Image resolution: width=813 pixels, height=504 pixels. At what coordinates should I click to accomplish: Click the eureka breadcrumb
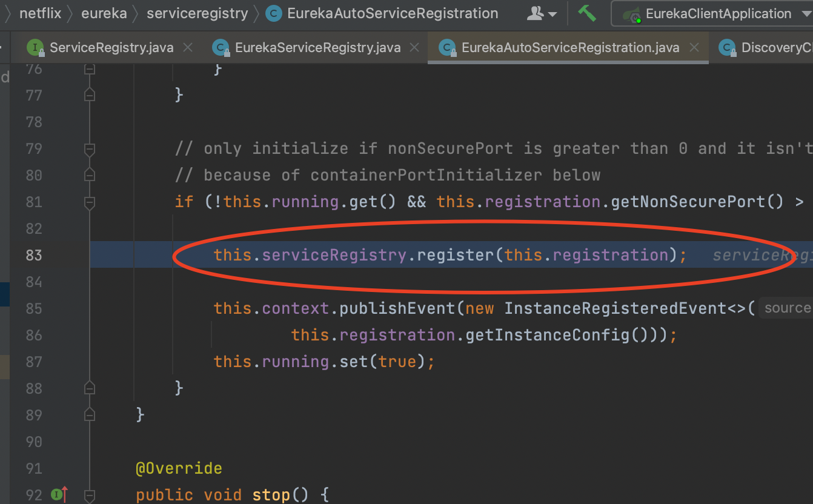coord(104,13)
